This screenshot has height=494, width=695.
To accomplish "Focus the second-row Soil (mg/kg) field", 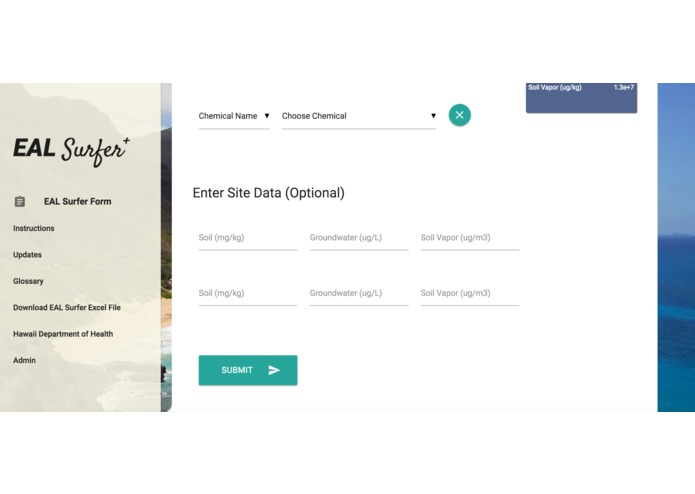I will 248,294.
